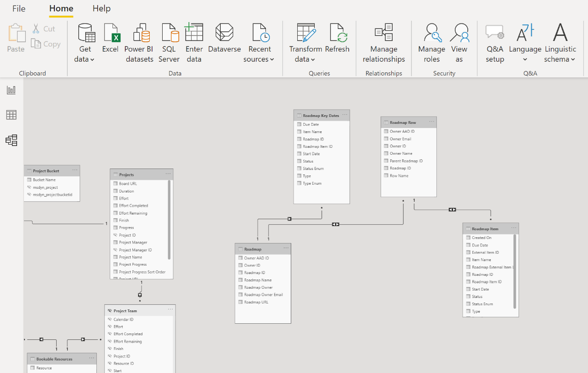Screen dimensions: 588x373
Task: Switch to Data view in sidebar
Action: point(12,115)
